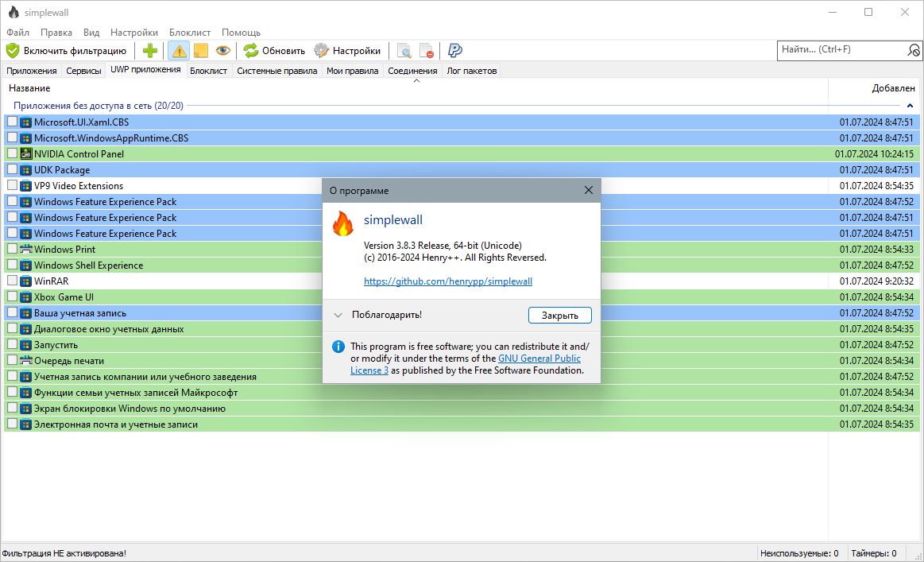The height and width of the screenshot is (562, 924).
Task: Click the Очередь печати printer icon
Action: click(x=25, y=361)
